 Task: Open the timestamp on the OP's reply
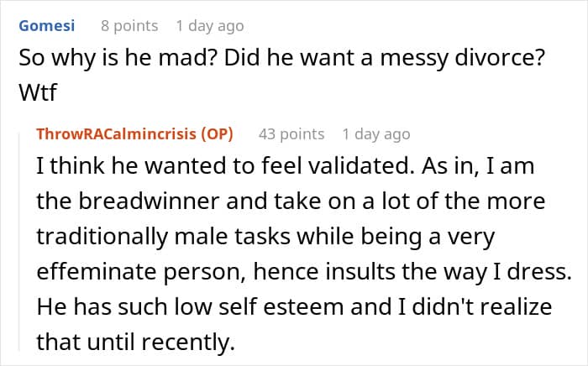coord(376,134)
